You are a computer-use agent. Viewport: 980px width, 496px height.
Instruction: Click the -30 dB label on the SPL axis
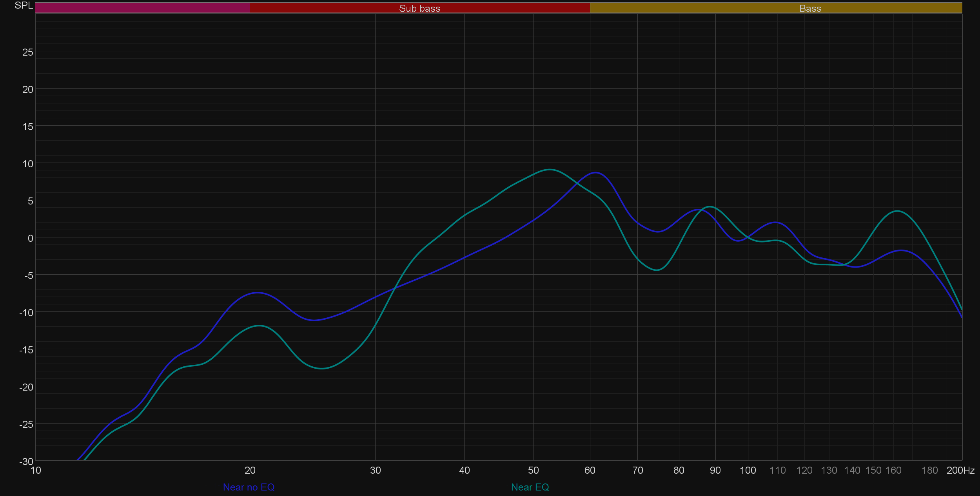pos(26,462)
